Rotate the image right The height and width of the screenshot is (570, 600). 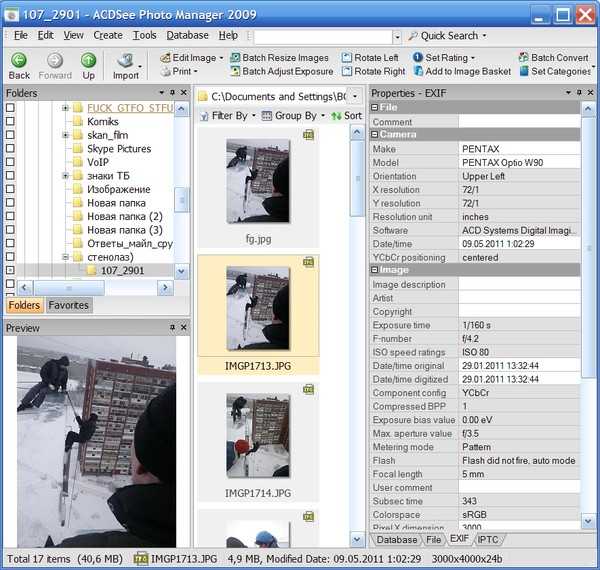373,71
